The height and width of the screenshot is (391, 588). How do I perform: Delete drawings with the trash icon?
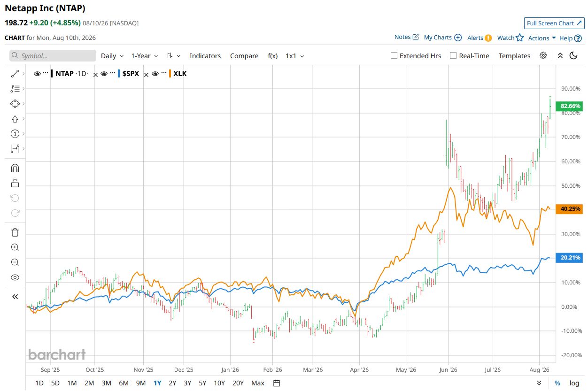(15, 232)
